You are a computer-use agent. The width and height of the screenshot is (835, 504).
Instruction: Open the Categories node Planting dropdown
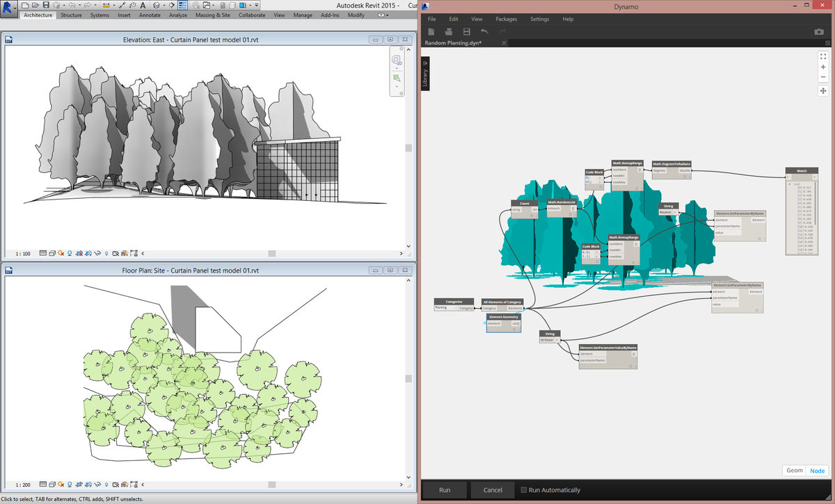tap(445, 307)
